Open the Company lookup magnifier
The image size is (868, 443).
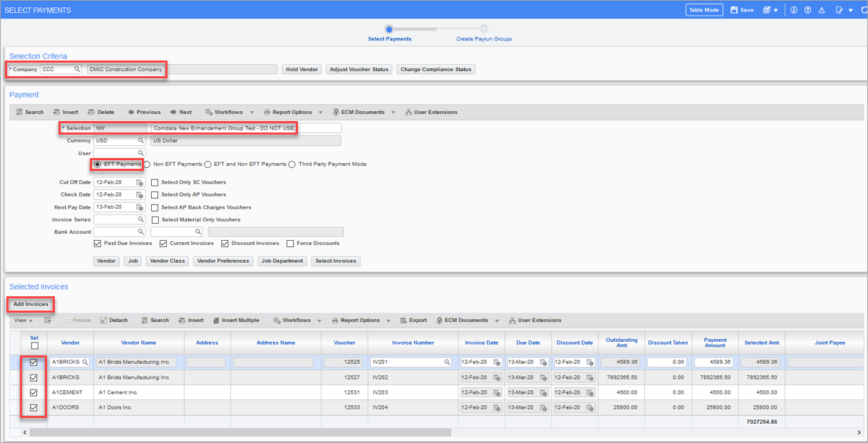click(77, 69)
